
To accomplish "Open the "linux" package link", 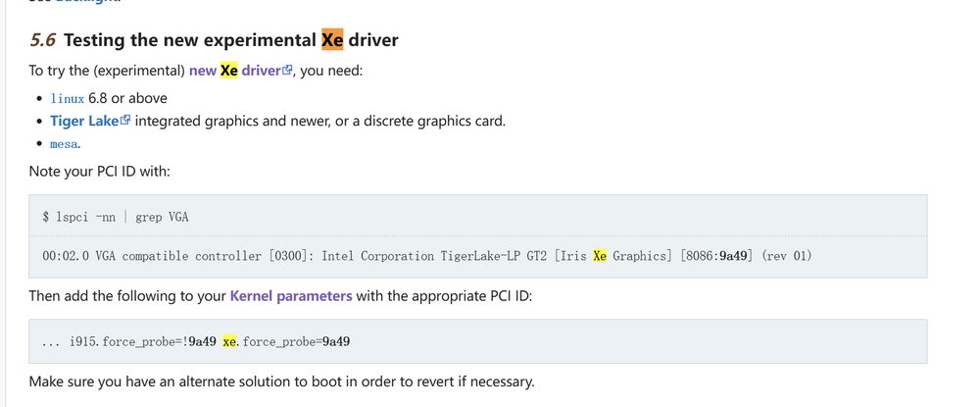I will 68,98.
